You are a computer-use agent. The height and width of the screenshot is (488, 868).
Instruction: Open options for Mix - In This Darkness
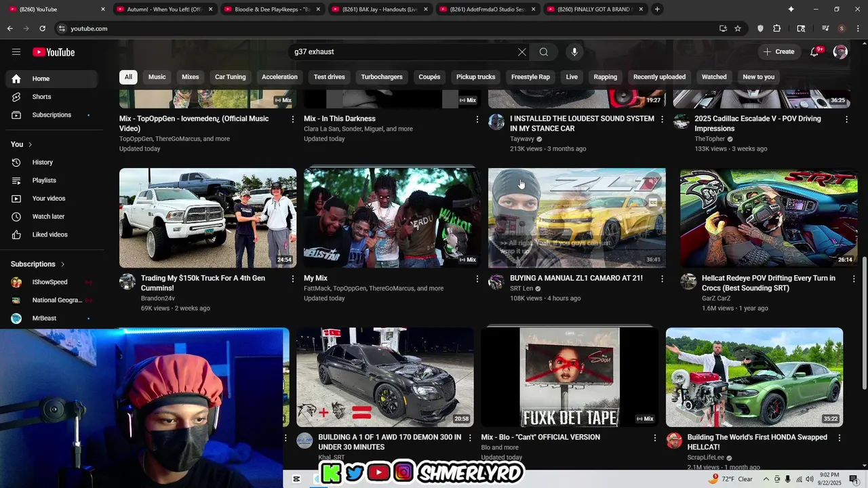(477, 119)
